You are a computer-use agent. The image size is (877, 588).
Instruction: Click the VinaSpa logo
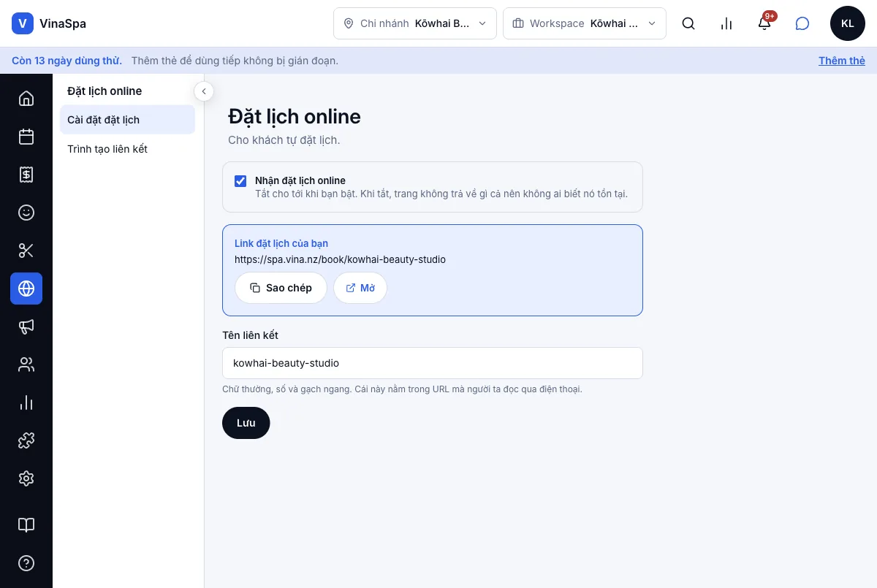(49, 23)
